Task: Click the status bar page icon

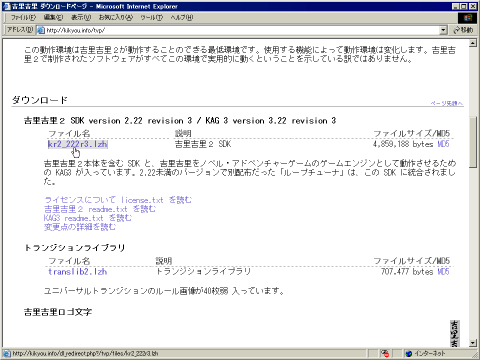Action: (7, 353)
